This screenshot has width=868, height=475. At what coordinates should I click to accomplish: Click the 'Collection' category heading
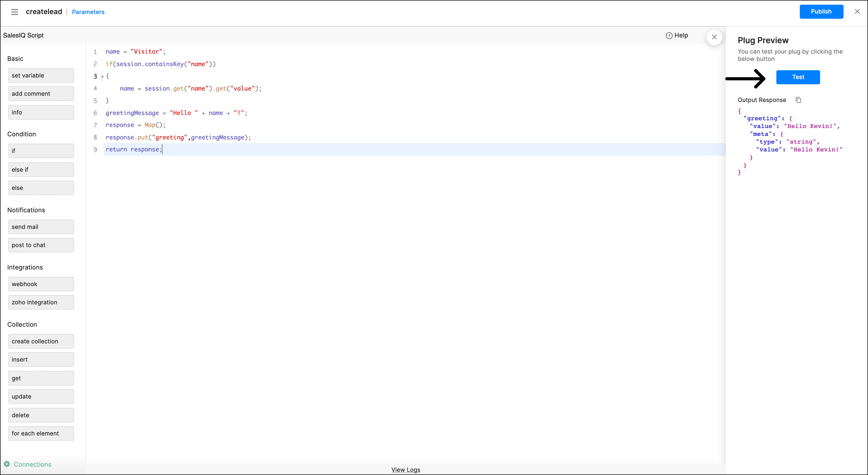click(22, 325)
